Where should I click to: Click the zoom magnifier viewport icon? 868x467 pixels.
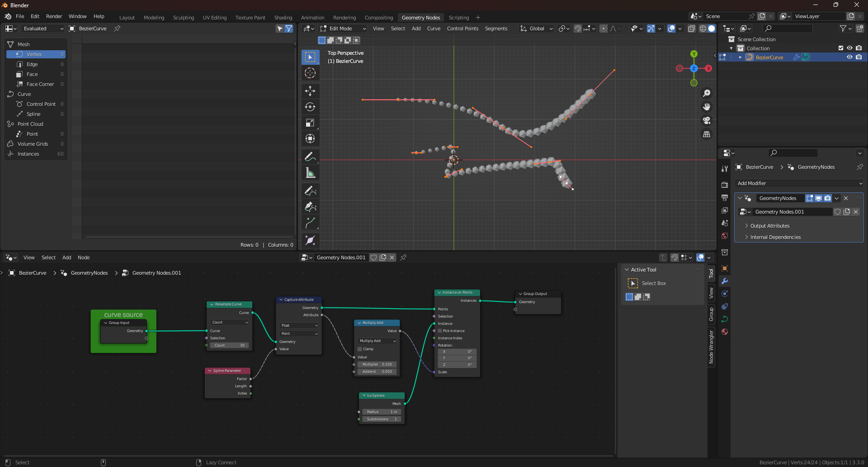tap(707, 93)
